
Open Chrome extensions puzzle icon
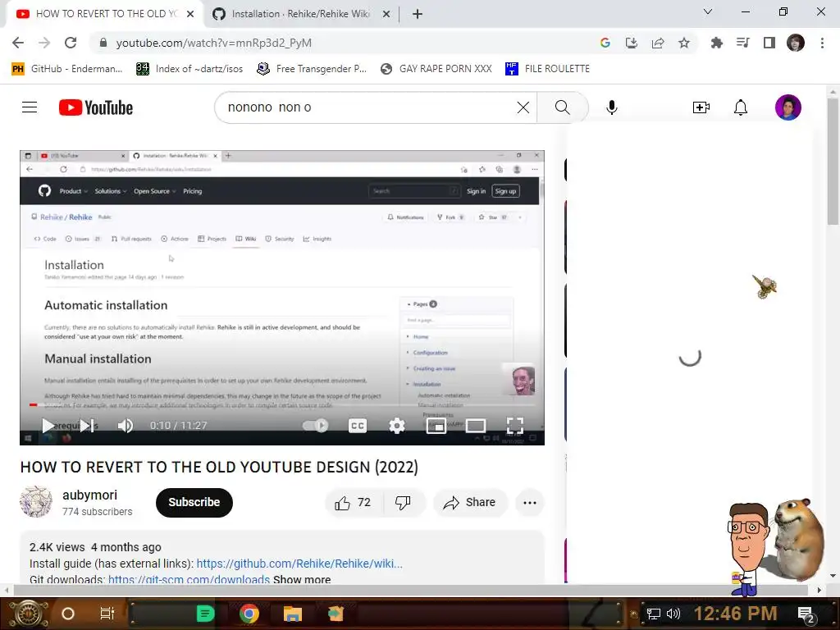[716, 43]
